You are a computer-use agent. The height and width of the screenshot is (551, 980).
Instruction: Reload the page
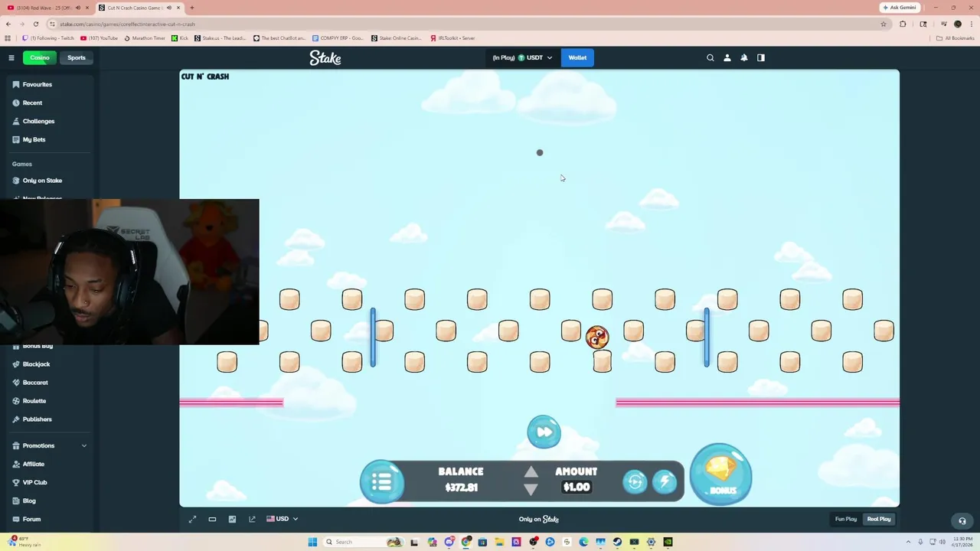point(35,24)
